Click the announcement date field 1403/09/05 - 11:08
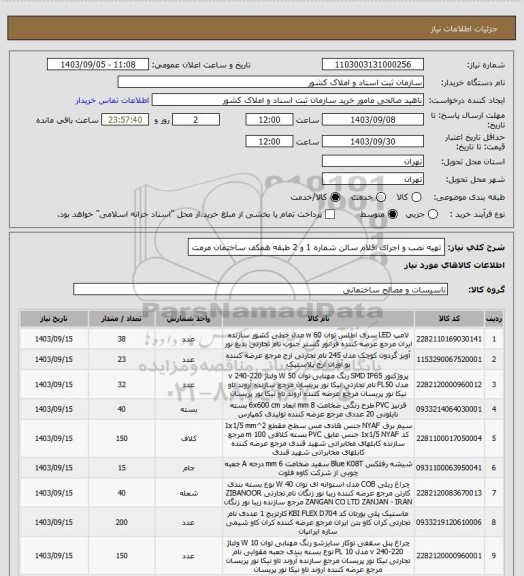Screen dimensions: 524x576 [98, 64]
